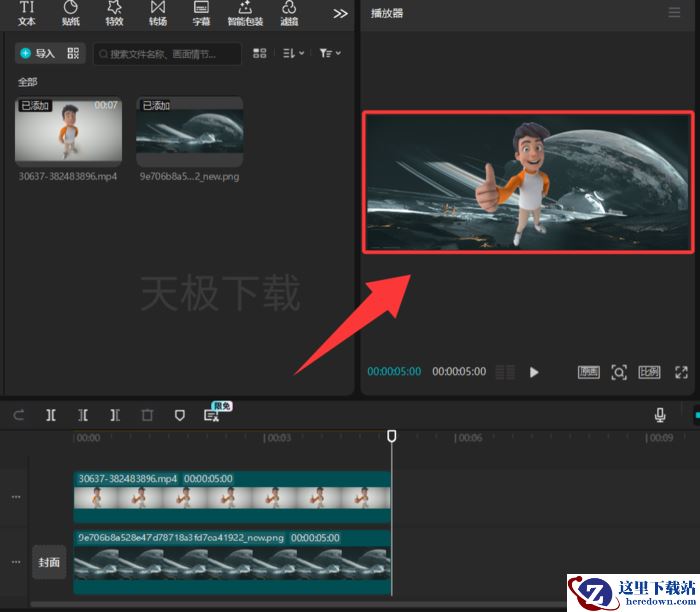This screenshot has height=612, width=700.
Task: Open options dots for the lower track
Action: coord(16,562)
